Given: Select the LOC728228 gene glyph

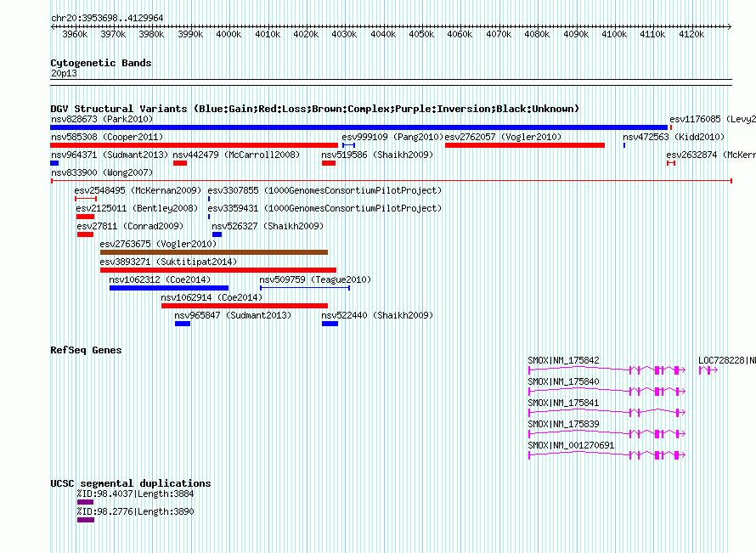Looking at the screenshot, I should point(708,370).
